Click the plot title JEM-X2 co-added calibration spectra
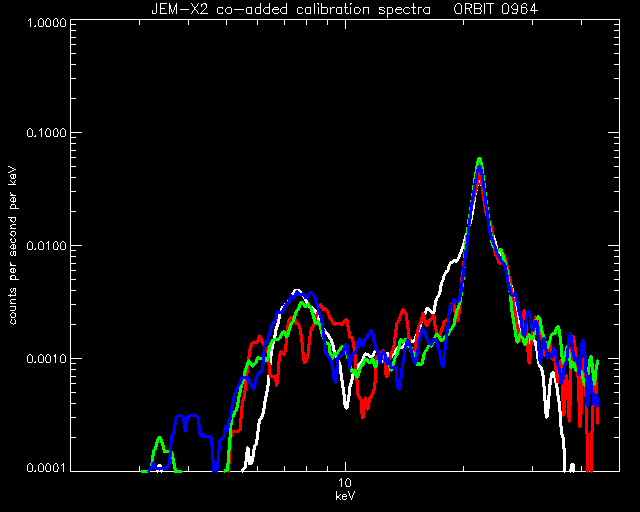The image size is (640, 512). coord(291,9)
